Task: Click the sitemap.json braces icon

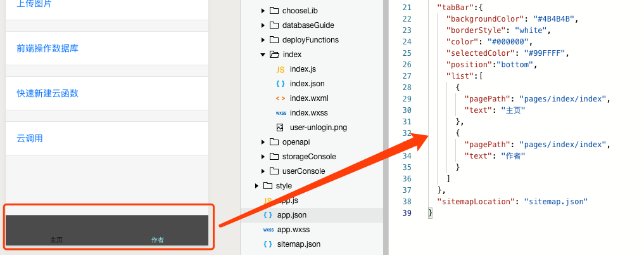Action: point(268,244)
